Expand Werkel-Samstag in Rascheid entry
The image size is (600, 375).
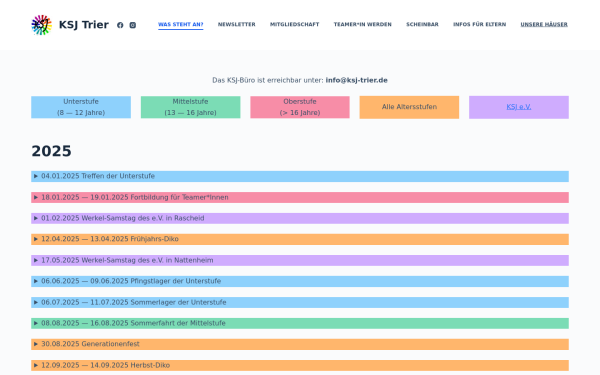(300, 218)
